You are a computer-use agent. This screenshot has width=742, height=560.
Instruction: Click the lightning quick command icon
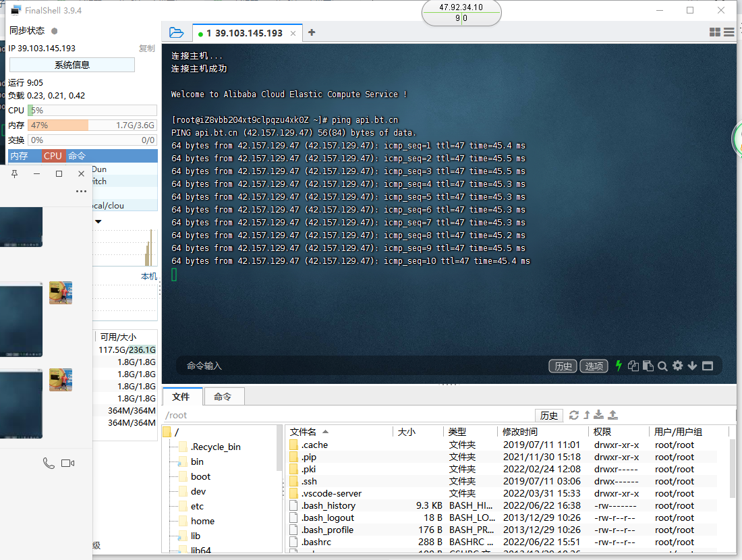619,366
